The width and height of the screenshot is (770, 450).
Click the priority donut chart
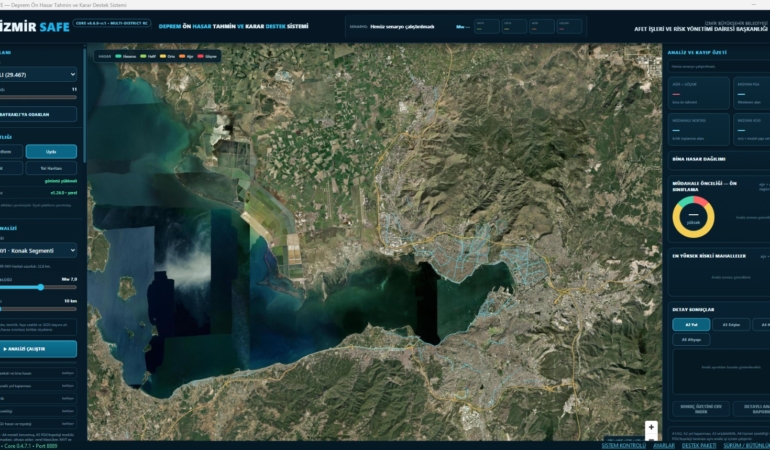coord(693,217)
